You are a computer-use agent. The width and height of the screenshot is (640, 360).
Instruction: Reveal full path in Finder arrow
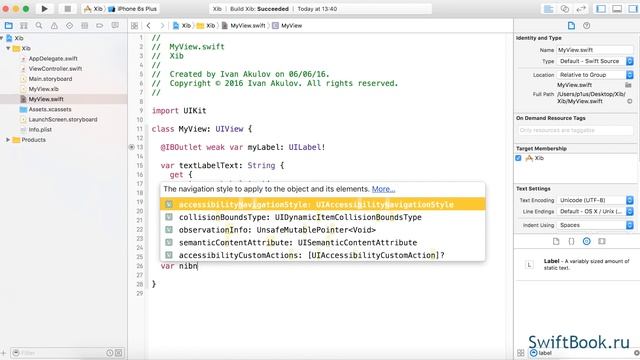pos(630,101)
